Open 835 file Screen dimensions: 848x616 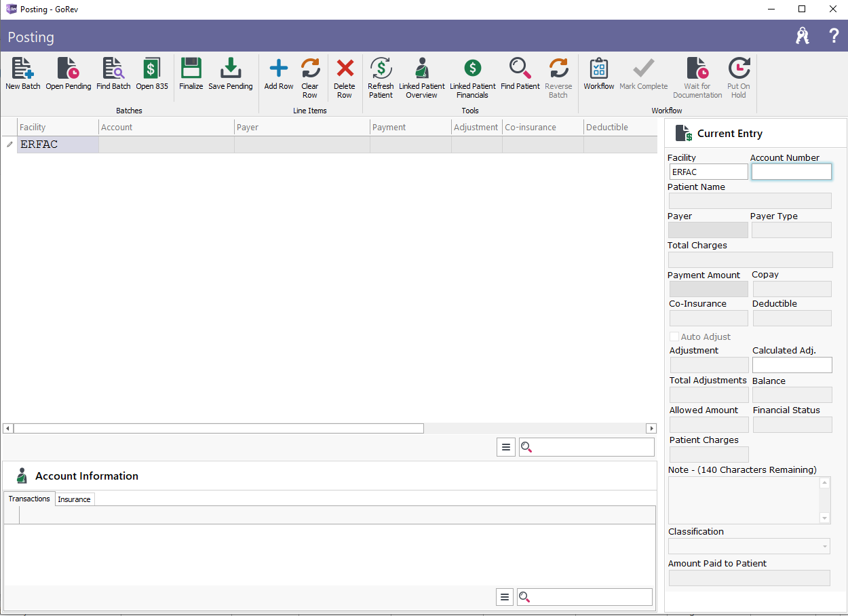pyautogui.click(x=151, y=73)
